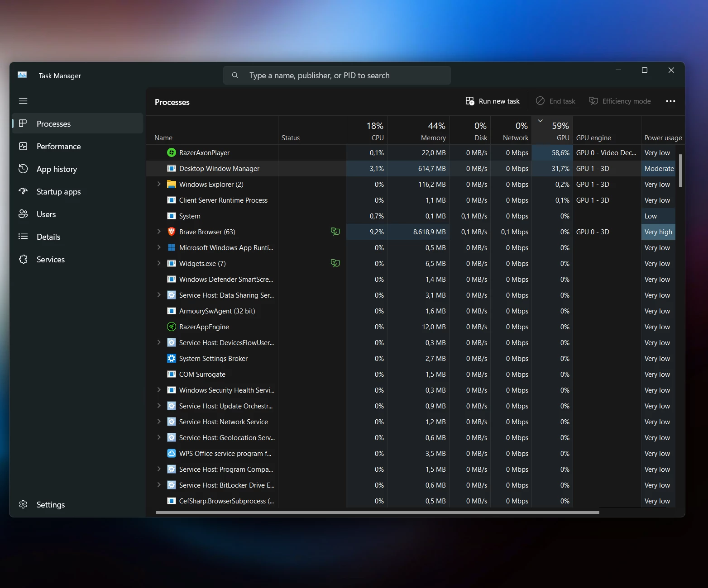708x588 pixels.
Task: Click the 8.618,9 MB memory value
Action: click(x=429, y=232)
